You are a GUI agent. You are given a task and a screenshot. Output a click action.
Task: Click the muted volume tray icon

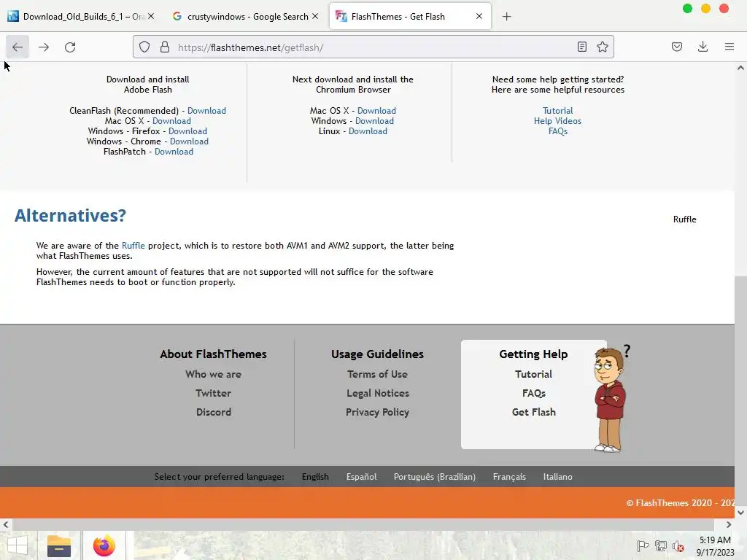pyautogui.click(x=678, y=546)
